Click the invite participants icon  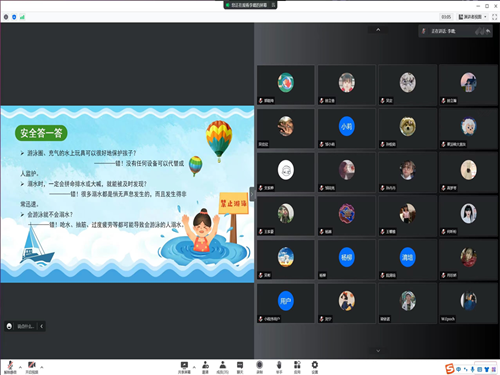(205, 367)
